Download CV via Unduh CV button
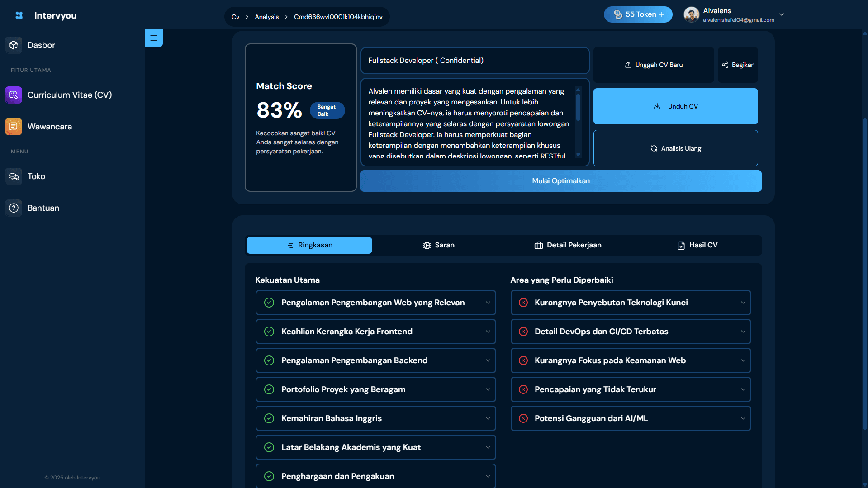This screenshot has width=868, height=488. click(x=675, y=106)
